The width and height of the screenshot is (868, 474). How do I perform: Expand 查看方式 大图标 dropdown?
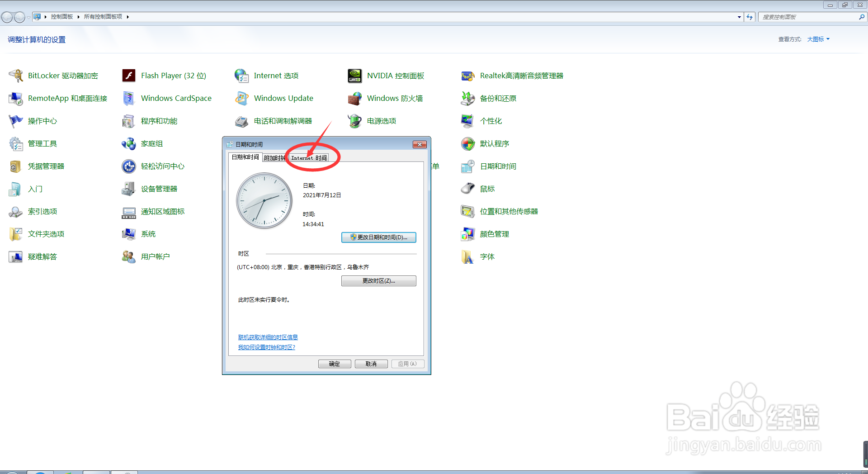pos(818,39)
